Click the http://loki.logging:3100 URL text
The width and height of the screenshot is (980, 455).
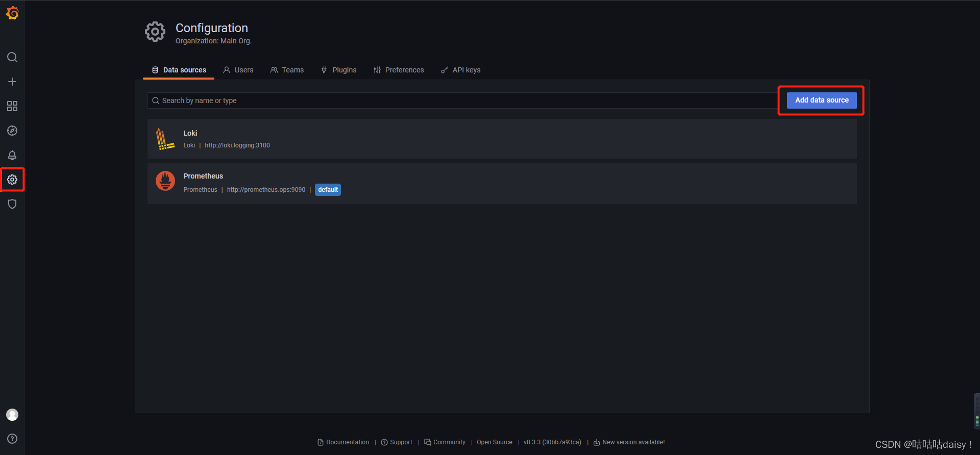(x=237, y=145)
